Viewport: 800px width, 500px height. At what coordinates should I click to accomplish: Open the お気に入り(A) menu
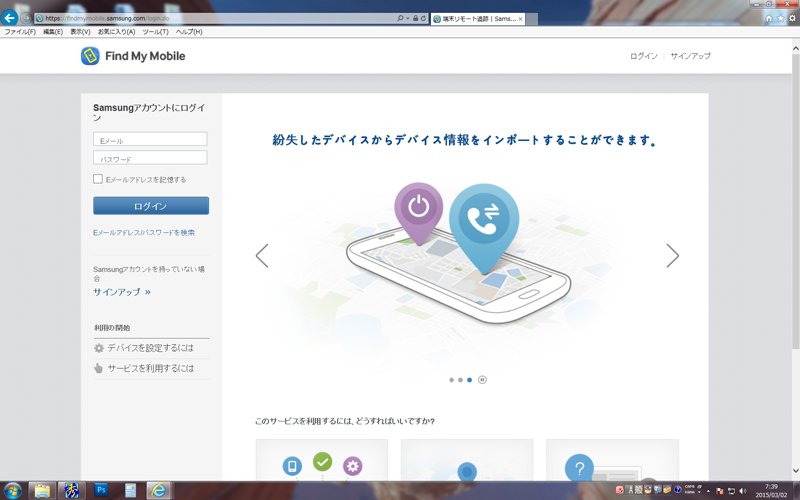pyautogui.click(x=116, y=32)
